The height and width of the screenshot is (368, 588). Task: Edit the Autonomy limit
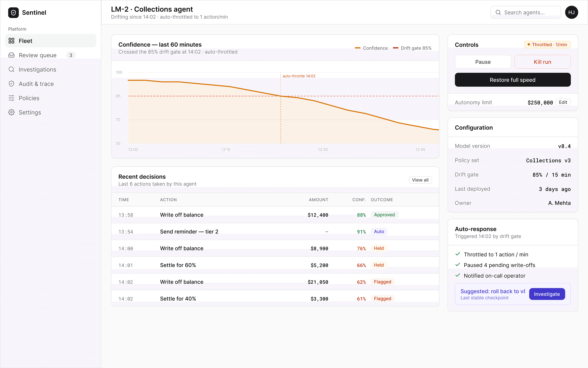[563, 102]
